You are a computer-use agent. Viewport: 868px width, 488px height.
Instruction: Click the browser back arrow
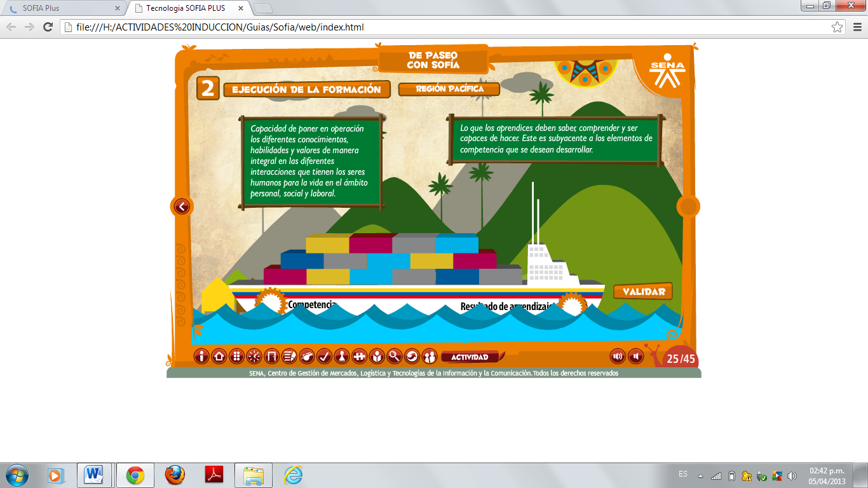11,27
